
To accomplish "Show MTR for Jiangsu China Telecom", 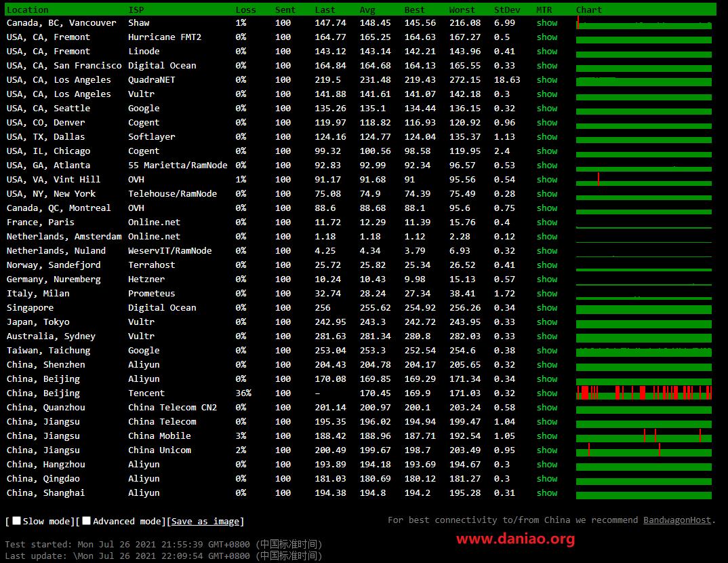I will point(547,422).
